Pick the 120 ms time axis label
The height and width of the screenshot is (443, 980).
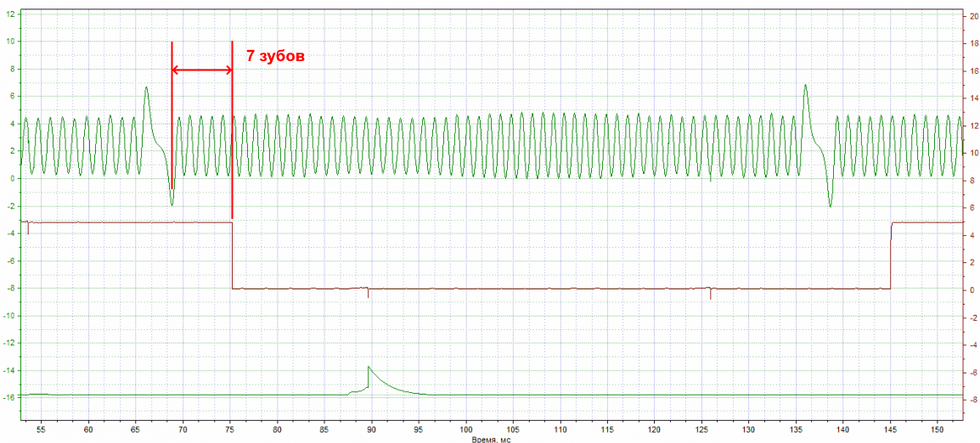coord(655,430)
